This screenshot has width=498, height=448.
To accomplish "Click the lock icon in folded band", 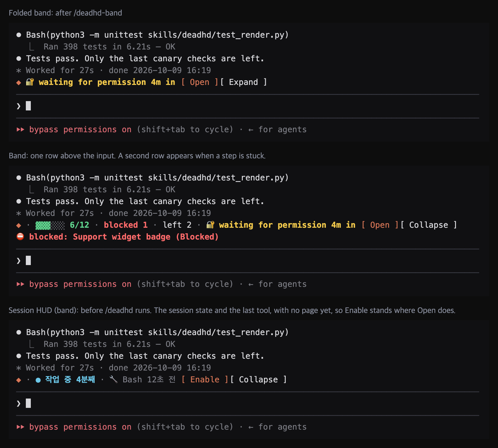I will pyautogui.click(x=30, y=82).
